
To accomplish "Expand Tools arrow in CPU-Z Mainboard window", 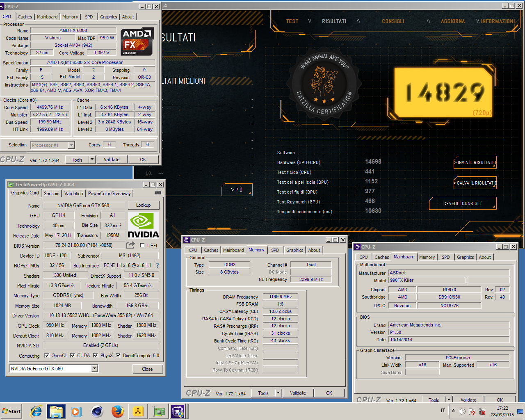I will 449,399.
